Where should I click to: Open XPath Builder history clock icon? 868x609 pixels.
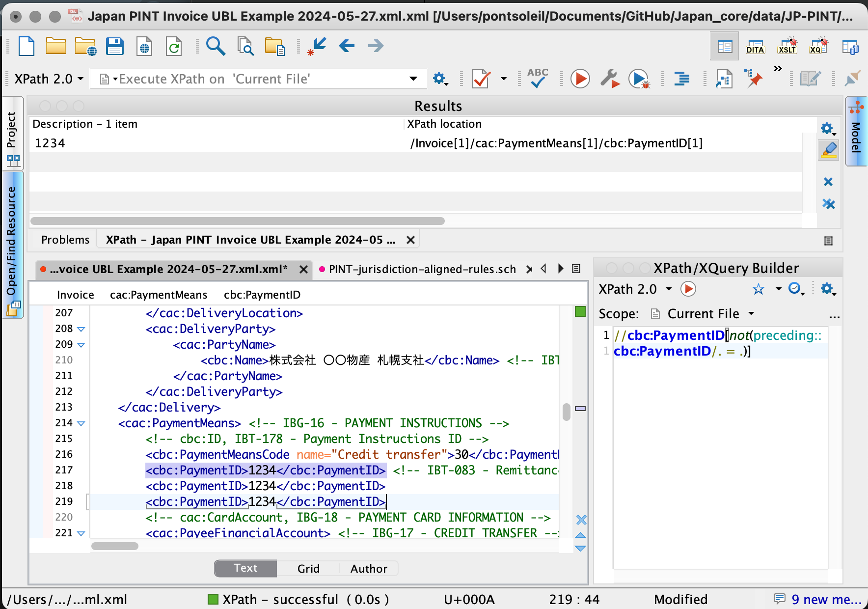tap(795, 289)
